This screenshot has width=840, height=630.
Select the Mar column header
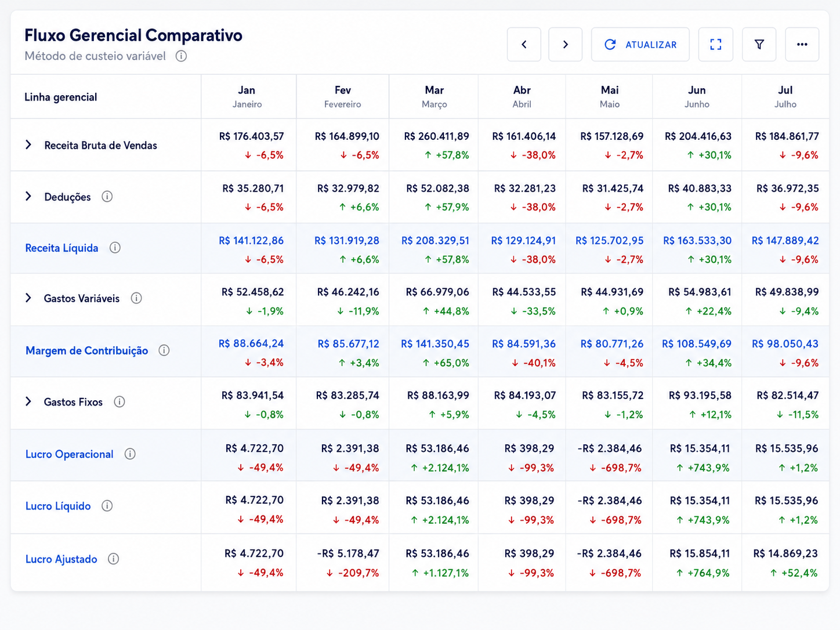[x=434, y=96]
